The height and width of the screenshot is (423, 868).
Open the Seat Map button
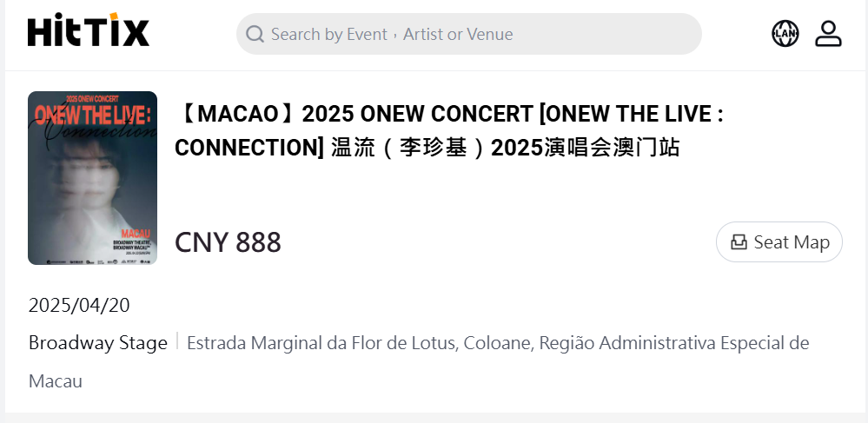pos(779,242)
